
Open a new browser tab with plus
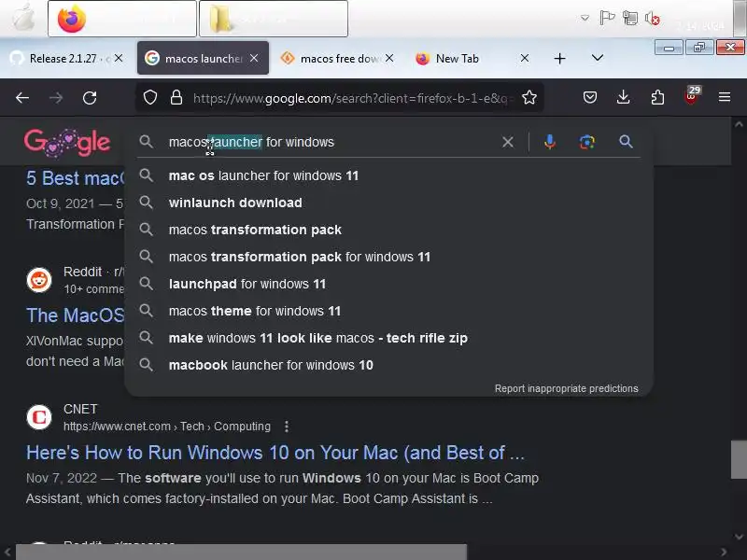(x=559, y=59)
